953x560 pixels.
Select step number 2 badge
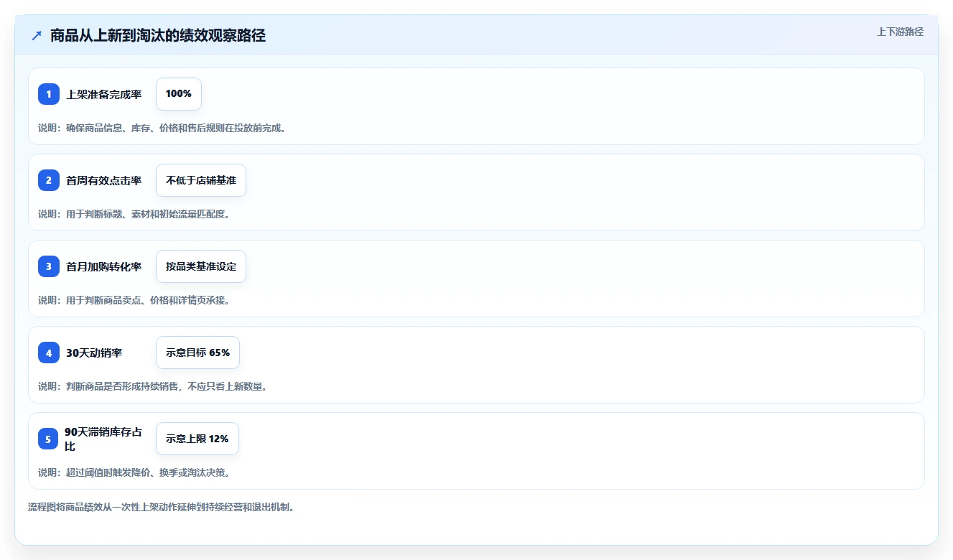pyautogui.click(x=49, y=180)
